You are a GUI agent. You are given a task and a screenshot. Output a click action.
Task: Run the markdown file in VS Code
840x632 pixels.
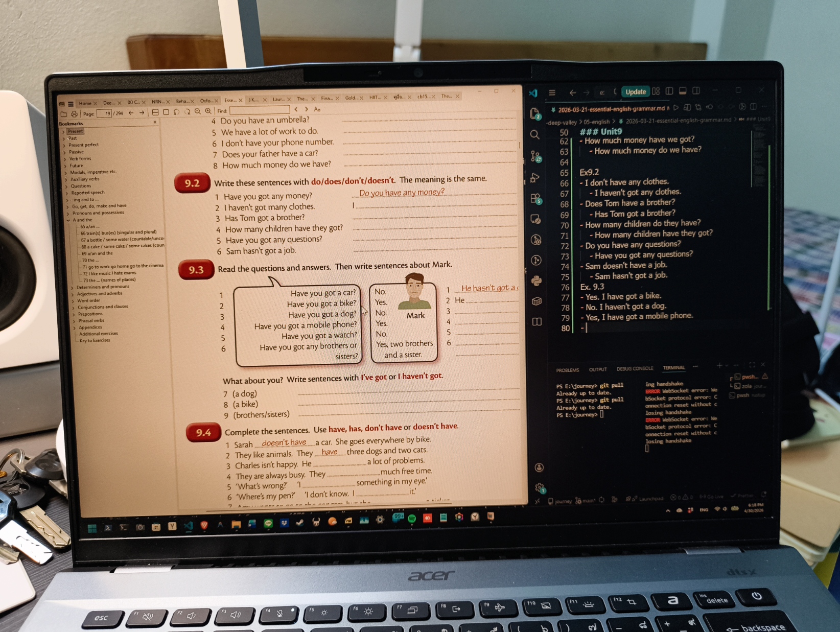(x=676, y=108)
